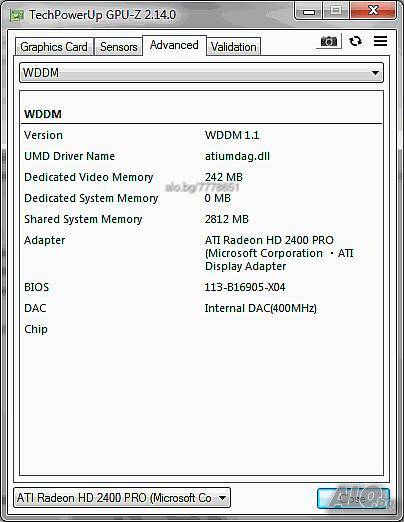This screenshot has height=522, width=404.
Task: Open the Sensors tab
Action: coord(118,47)
